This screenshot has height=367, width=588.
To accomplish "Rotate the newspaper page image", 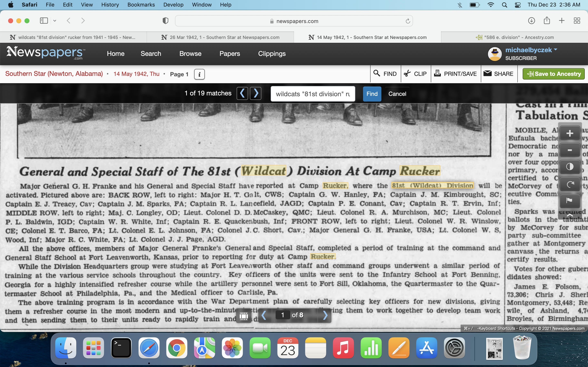I will coord(570,184).
